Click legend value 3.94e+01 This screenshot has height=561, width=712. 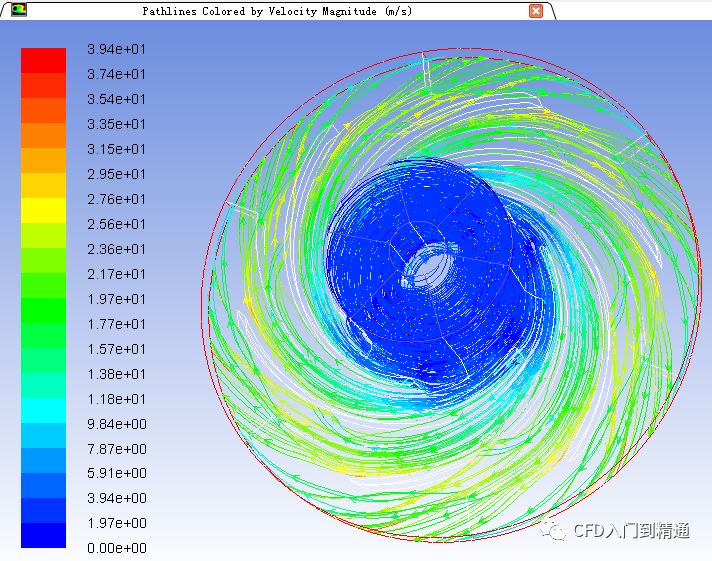pyautogui.click(x=116, y=49)
